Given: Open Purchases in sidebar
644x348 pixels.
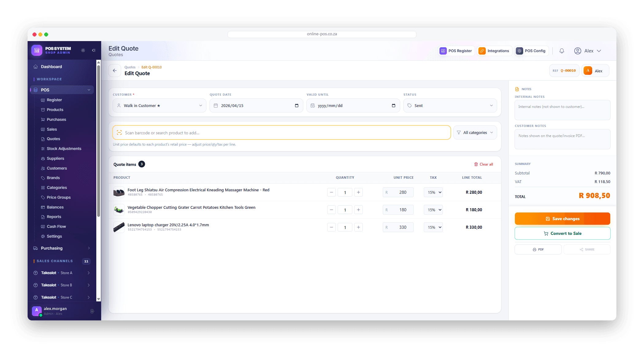Looking at the screenshot, I should 56,120.
